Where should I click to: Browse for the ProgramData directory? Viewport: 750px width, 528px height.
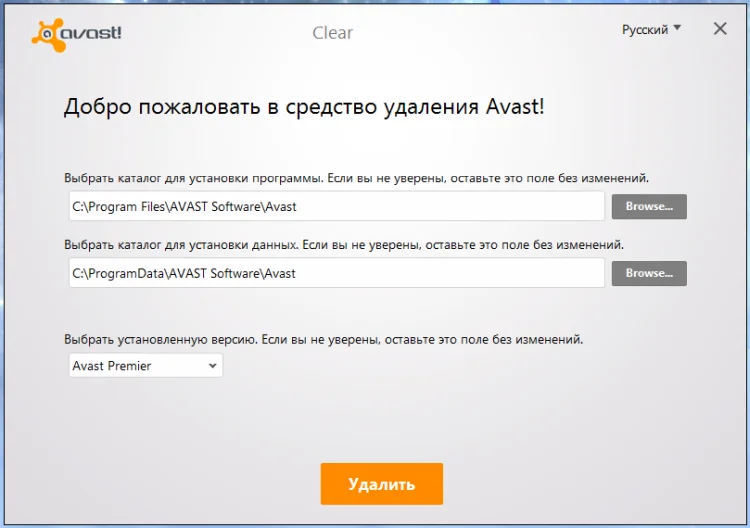point(649,274)
